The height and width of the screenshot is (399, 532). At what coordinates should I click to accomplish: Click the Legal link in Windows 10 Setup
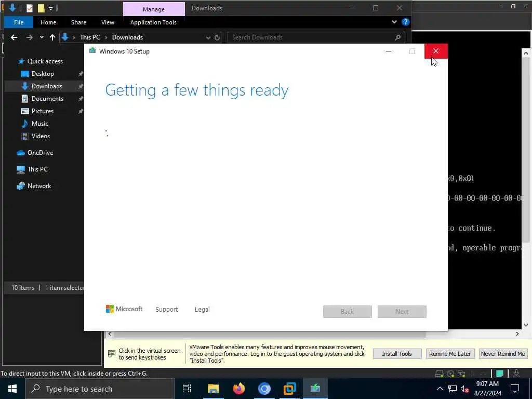202,310
